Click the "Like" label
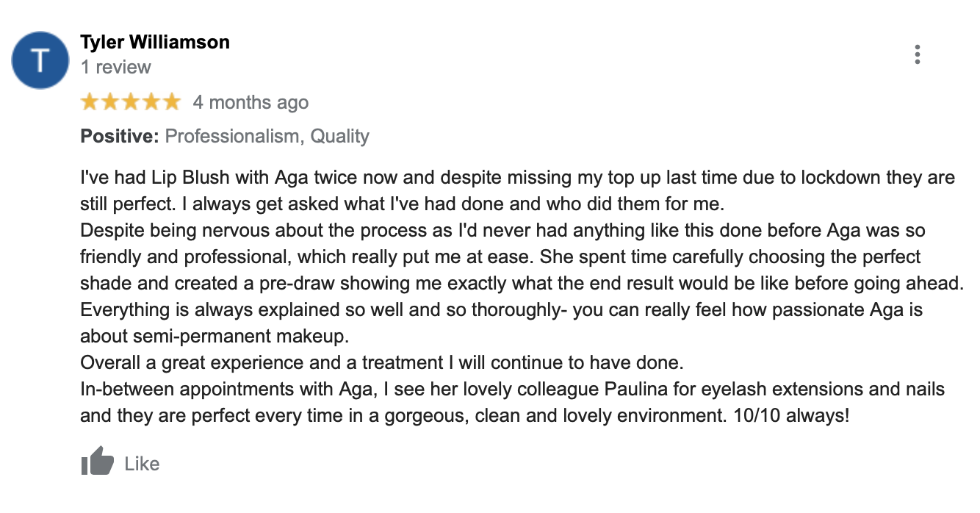980x513 pixels. click(x=142, y=464)
